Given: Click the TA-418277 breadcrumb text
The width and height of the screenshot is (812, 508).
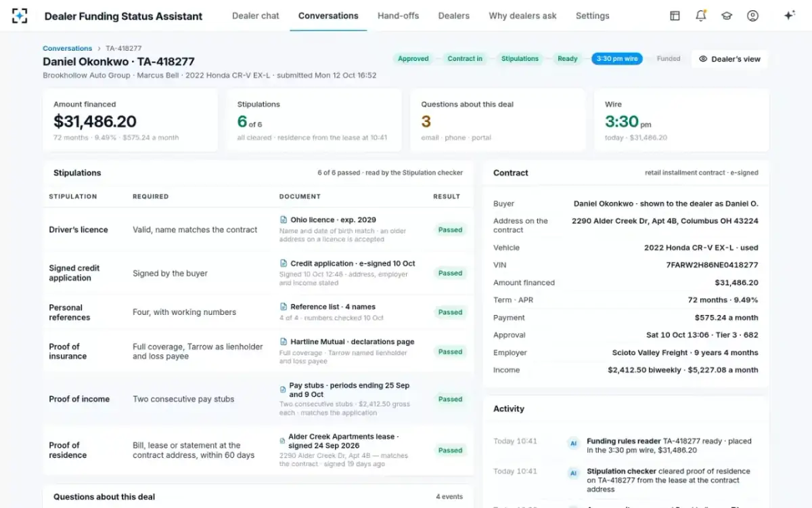Looking at the screenshot, I should (x=124, y=48).
